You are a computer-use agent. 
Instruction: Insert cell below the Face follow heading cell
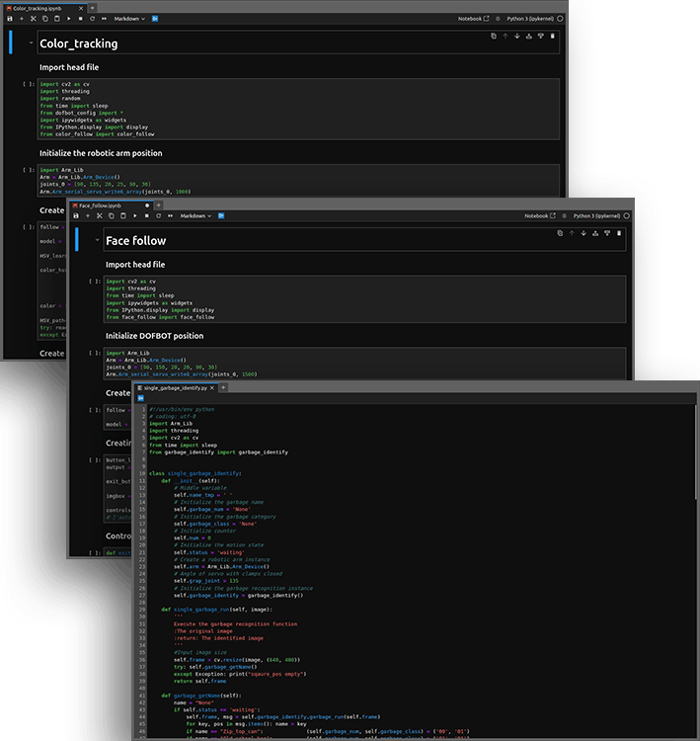607,233
